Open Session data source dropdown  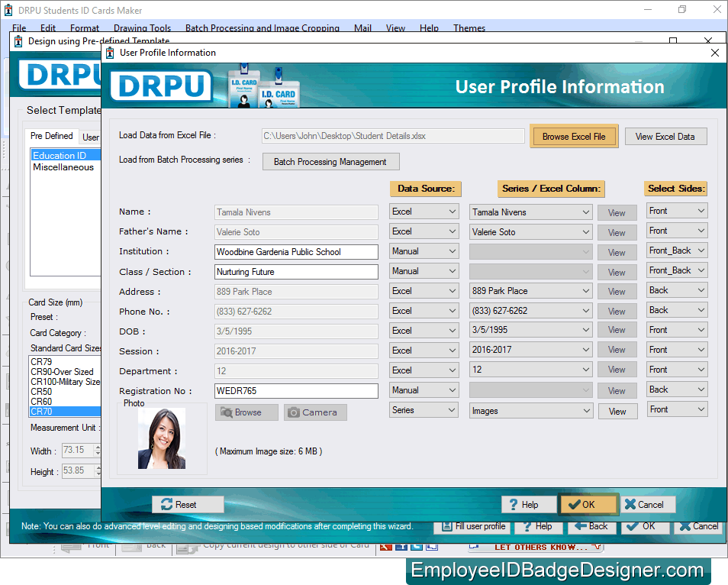(424, 351)
